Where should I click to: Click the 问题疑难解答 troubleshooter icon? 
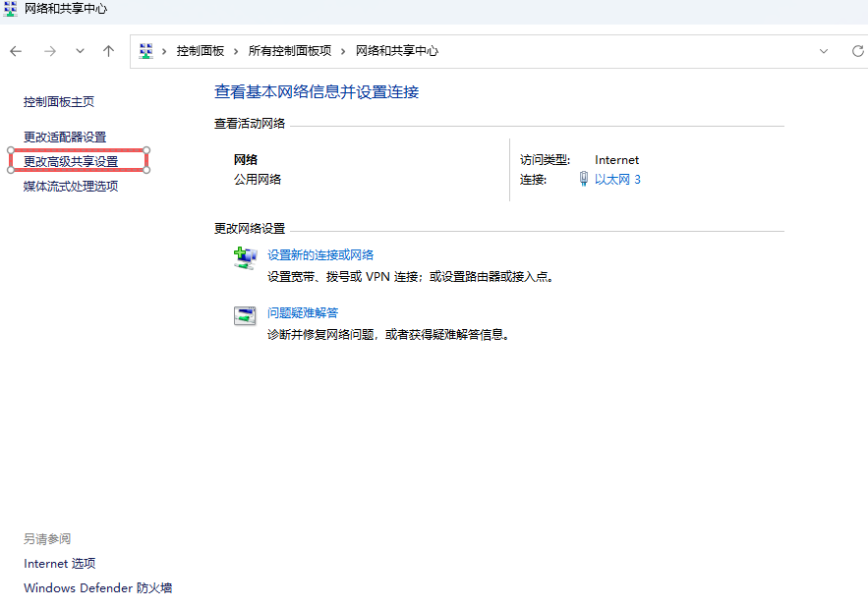click(245, 315)
